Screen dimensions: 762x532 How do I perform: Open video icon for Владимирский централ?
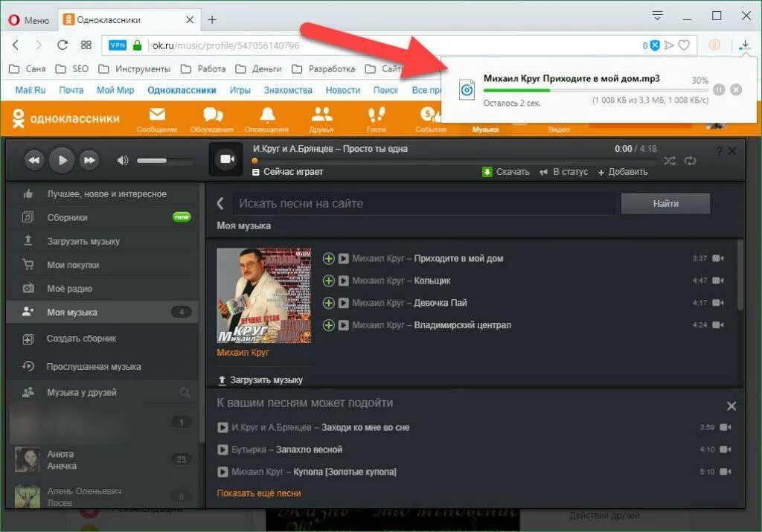click(718, 325)
